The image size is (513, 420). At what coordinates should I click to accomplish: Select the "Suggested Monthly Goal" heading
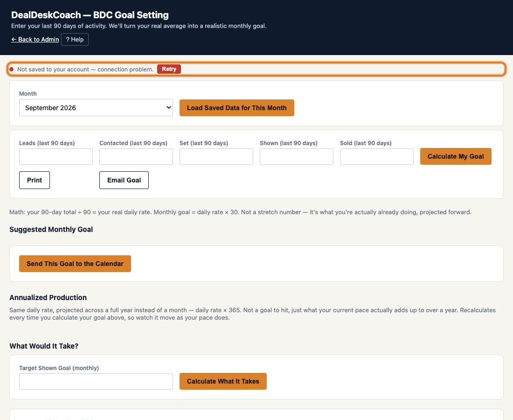tap(51, 230)
